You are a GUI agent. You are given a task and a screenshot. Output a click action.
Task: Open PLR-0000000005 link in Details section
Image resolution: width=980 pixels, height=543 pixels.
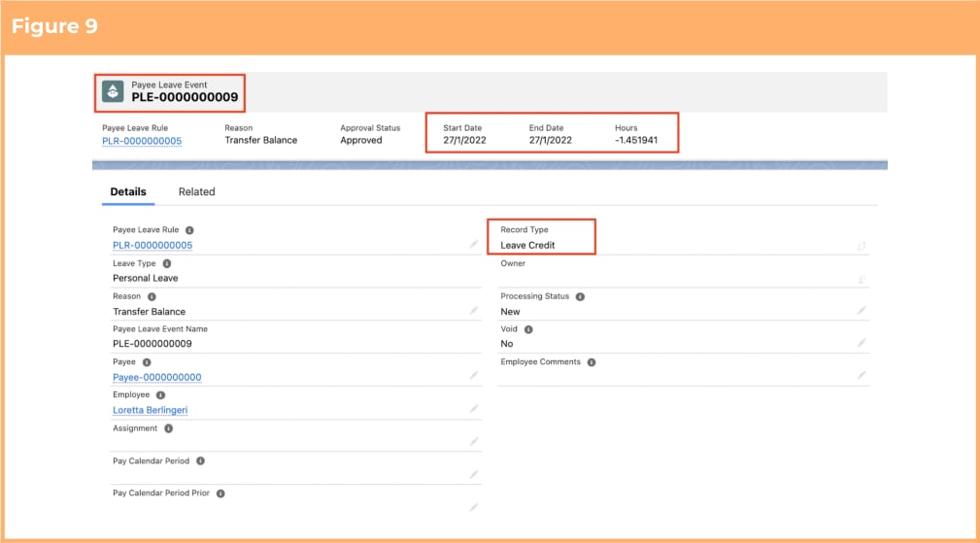(x=152, y=245)
